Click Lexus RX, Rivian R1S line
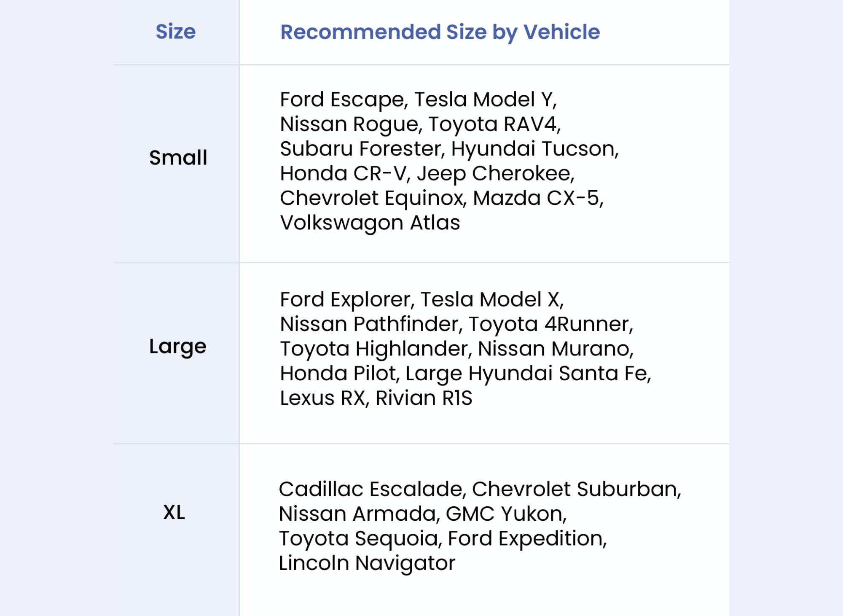The image size is (843, 616). 376,398
